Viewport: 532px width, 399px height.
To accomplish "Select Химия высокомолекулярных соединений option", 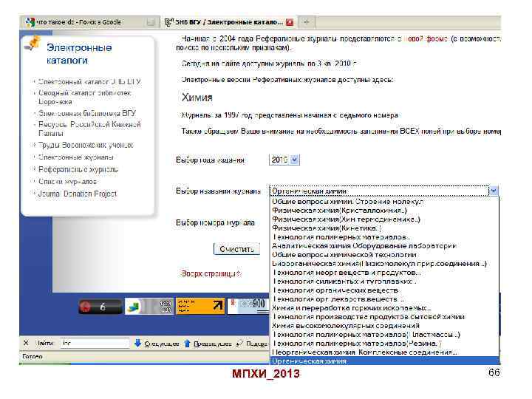I will tap(384, 326).
